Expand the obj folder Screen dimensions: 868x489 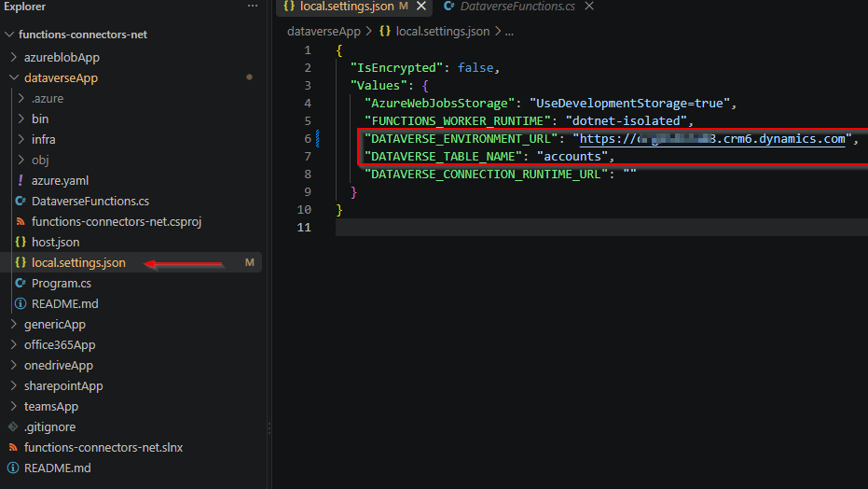click(x=21, y=160)
